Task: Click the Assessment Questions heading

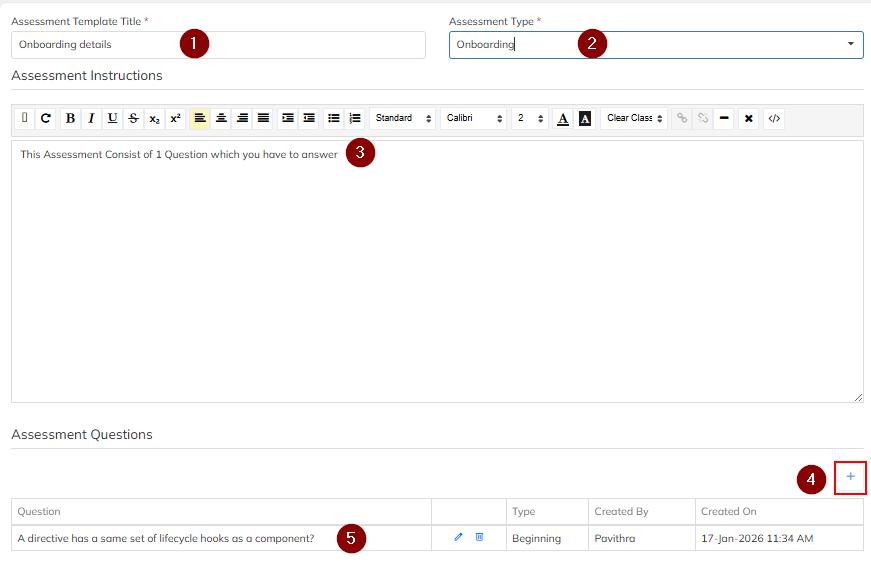Action: (82, 434)
